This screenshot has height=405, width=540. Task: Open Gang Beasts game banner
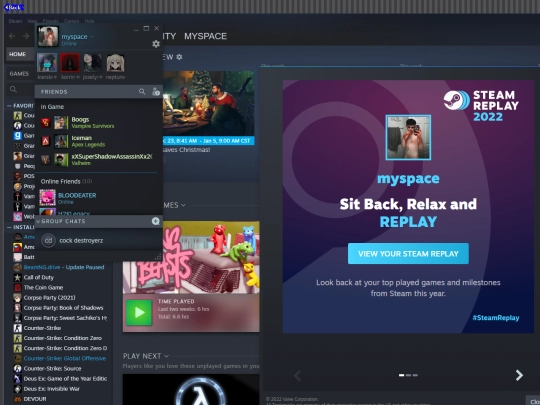click(191, 257)
